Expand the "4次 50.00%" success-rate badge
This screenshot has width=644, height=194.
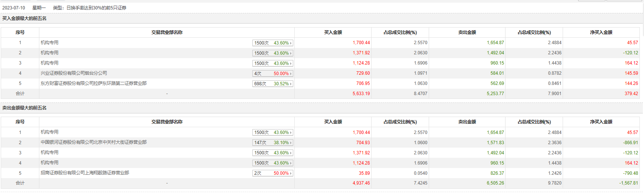[x=272, y=74]
